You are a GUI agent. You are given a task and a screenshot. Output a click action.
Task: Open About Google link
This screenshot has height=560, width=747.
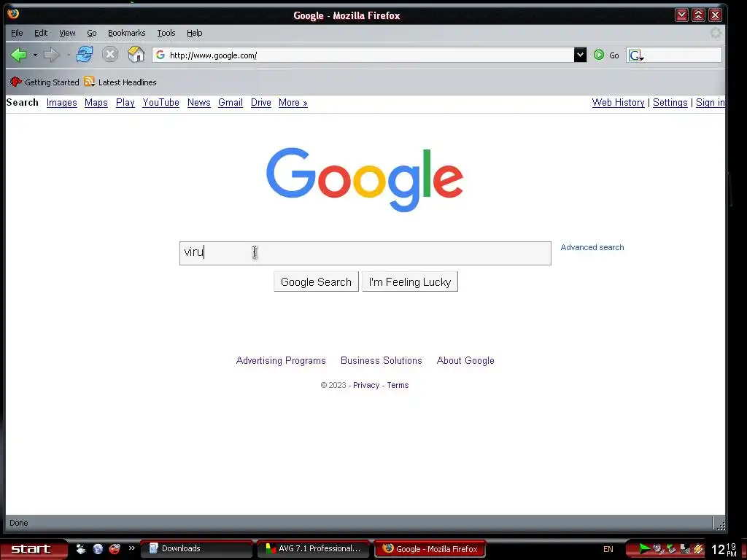click(465, 360)
